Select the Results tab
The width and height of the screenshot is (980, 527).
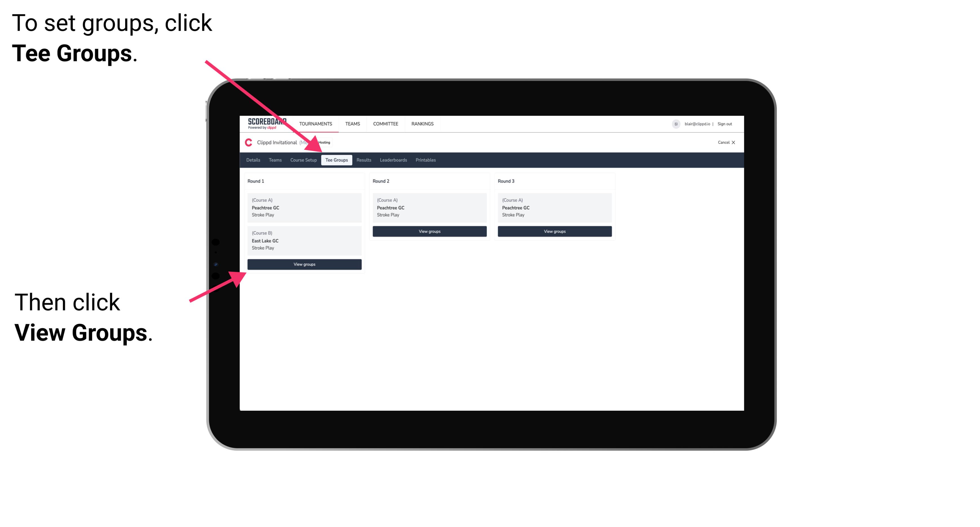click(x=362, y=160)
